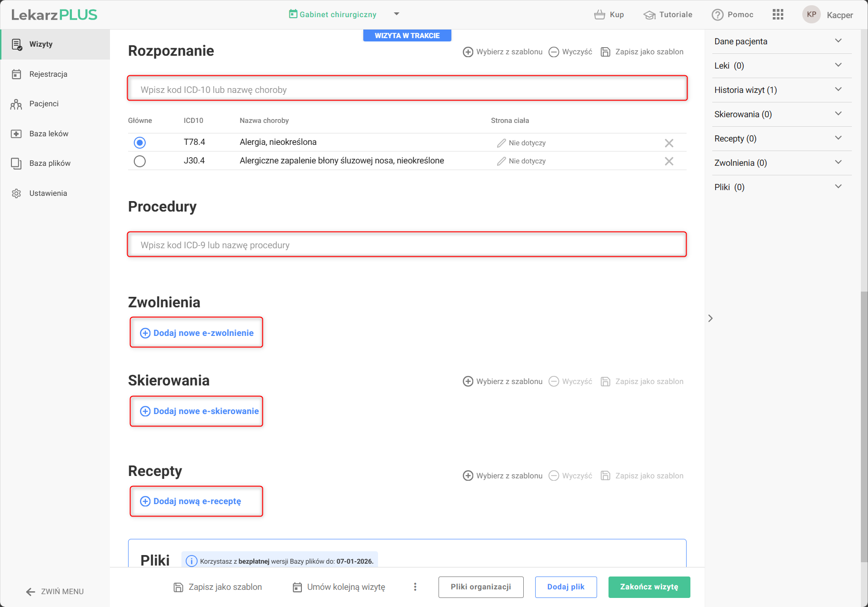Add a new e-recepta
Screen dimensions: 868x607
point(196,501)
